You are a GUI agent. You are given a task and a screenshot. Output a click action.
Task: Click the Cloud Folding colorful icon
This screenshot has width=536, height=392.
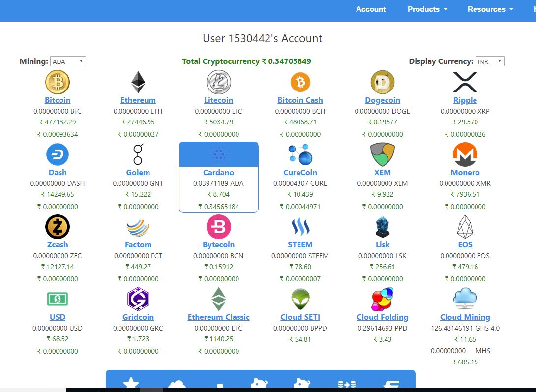click(x=383, y=300)
